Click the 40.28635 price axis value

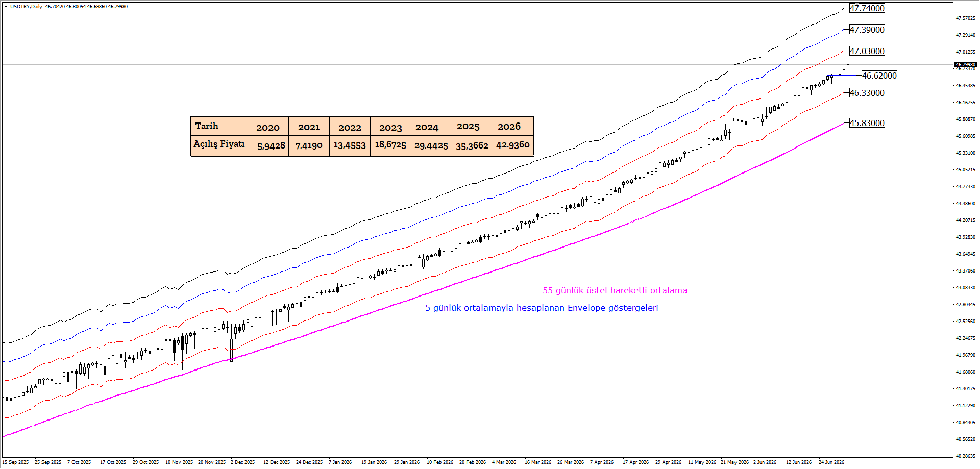(x=966, y=456)
